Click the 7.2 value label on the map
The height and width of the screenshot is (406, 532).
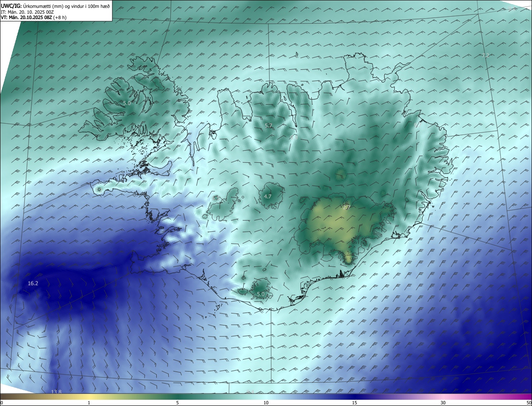pos(486,56)
